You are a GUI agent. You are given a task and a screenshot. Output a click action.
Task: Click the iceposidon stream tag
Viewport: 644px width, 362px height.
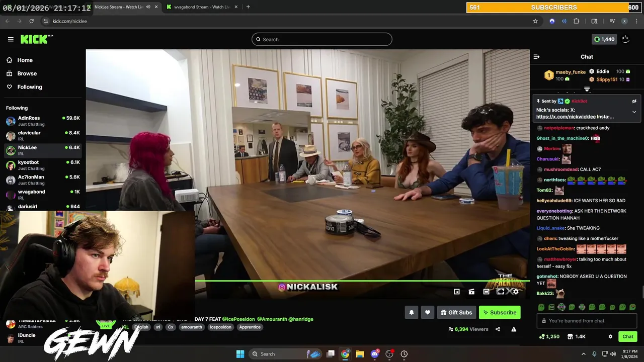[x=220, y=327]
